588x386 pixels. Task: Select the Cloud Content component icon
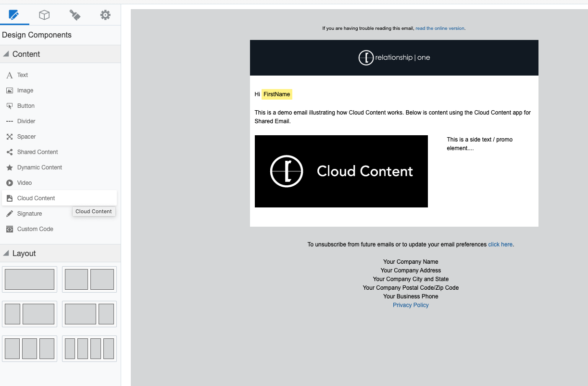[10, 198]
